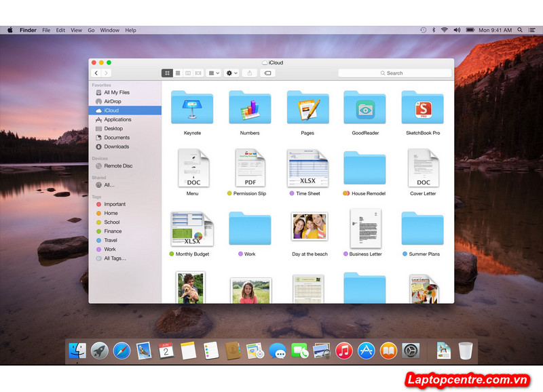The width and height of the screenshot is (543, 392).
Task: Select the Monthly Budget spreadsheet
Action: 192,229
